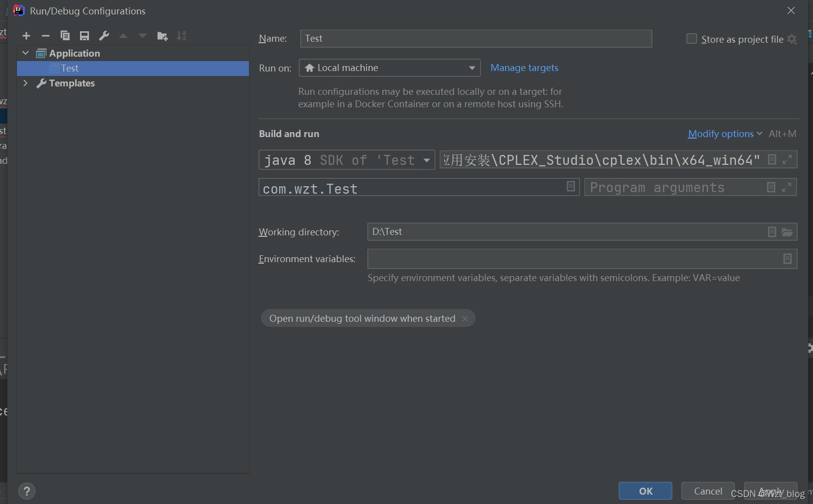The height and width of the screenshot is (504, 813).
Task: Expand the Templates tree node
Action: click(26, 83)
